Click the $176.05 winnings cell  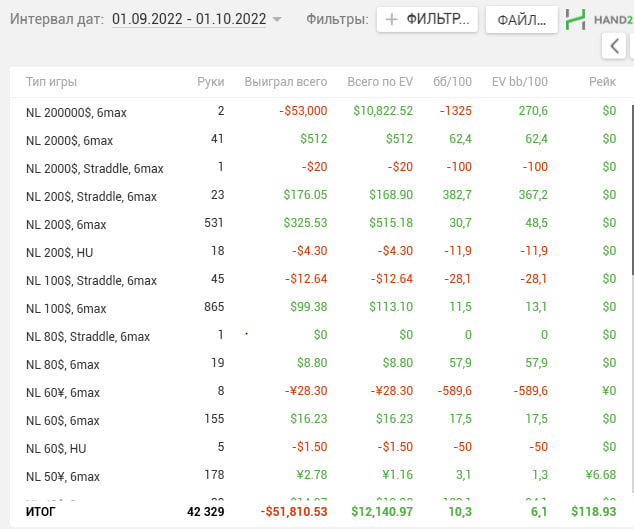click(305, 195)
